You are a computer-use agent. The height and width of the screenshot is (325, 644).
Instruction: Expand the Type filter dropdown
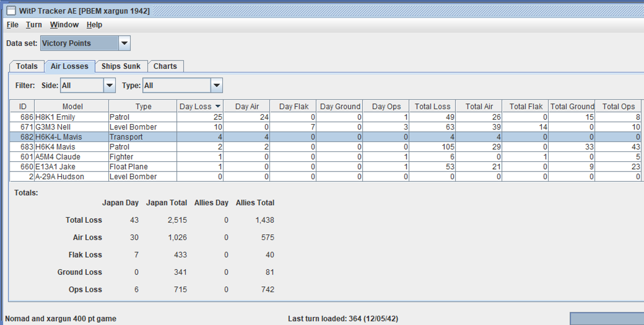[x=217, y=86]
